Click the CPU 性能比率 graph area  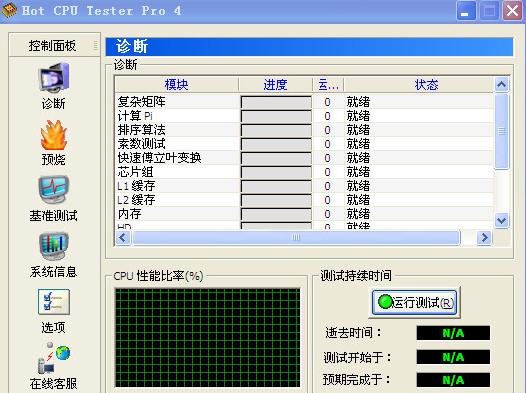point(208,338)
